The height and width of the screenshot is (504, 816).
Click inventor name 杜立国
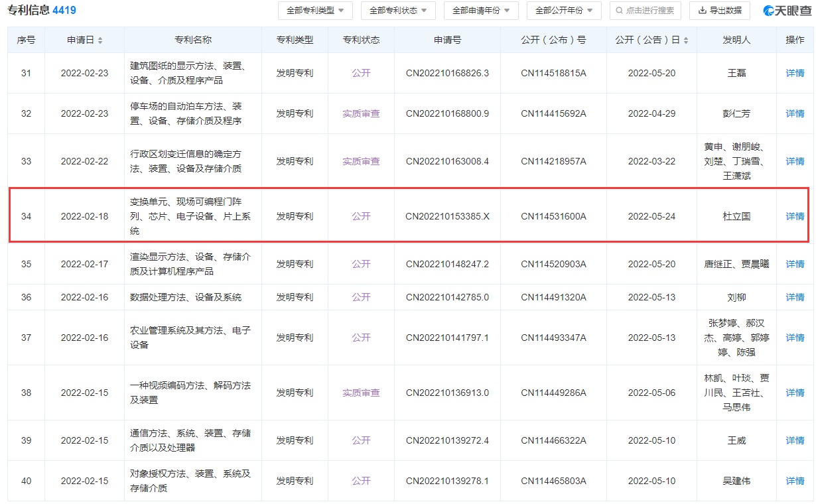[736, 216]
